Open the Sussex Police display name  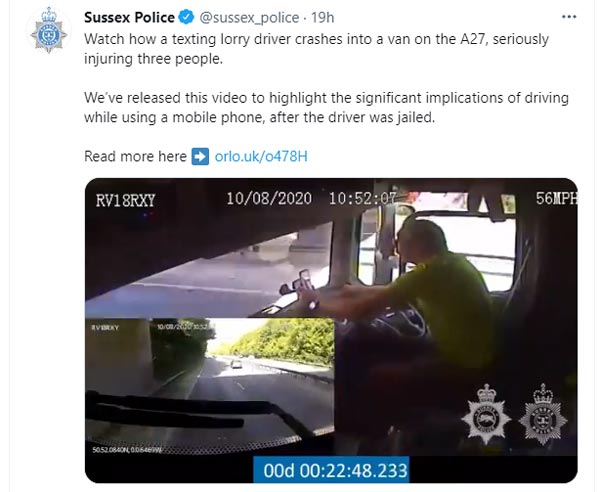tap(129, 18)
